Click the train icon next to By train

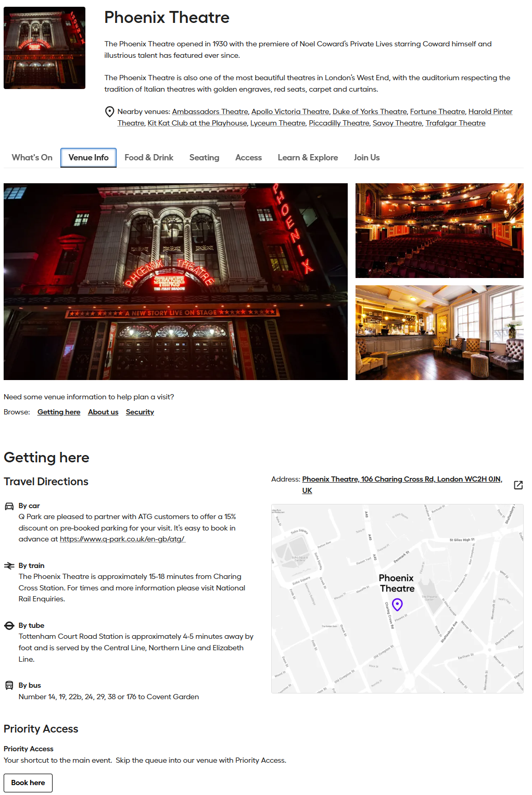(9, 566)
